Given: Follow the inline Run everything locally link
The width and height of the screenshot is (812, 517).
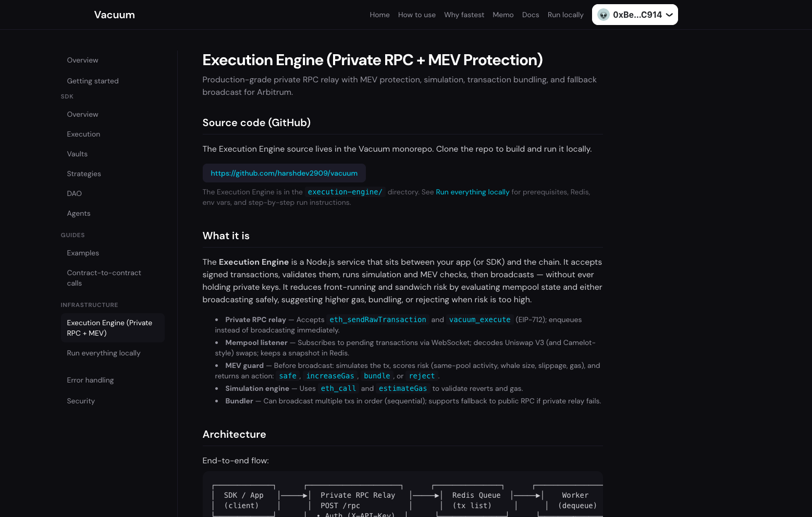Looking at the screenshot, I should (472, 192).
